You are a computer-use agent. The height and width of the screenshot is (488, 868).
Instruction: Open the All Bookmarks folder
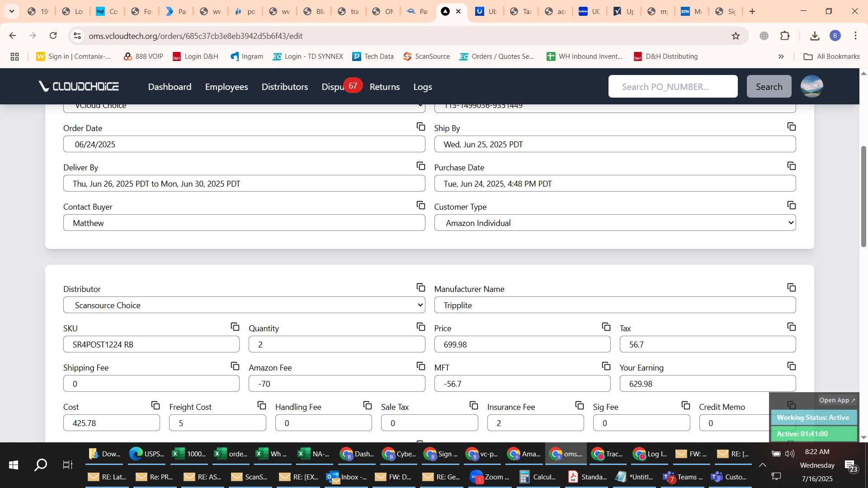pyautogui.click(x=832, y=56)
